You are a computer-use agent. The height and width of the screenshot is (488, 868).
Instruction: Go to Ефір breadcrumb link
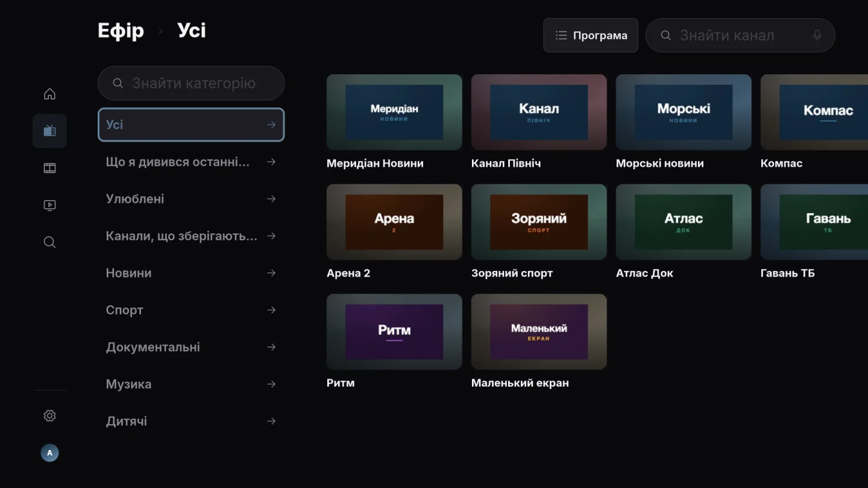pyautogui.click(x=121, y=31)
